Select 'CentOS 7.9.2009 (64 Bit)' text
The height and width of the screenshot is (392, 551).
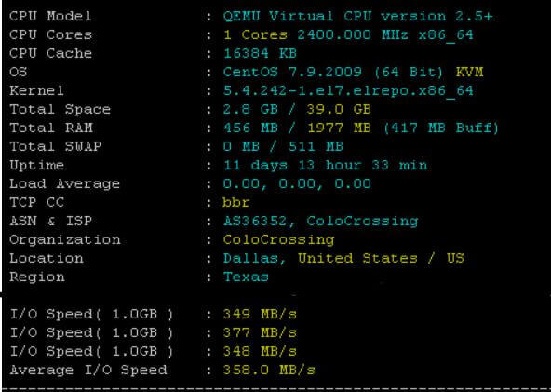[333, 72]
